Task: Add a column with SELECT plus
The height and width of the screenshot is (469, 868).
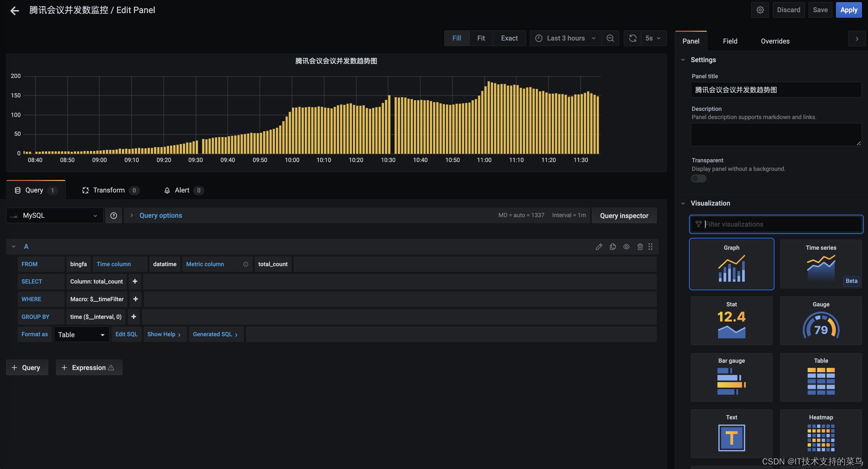Action: 135,282
